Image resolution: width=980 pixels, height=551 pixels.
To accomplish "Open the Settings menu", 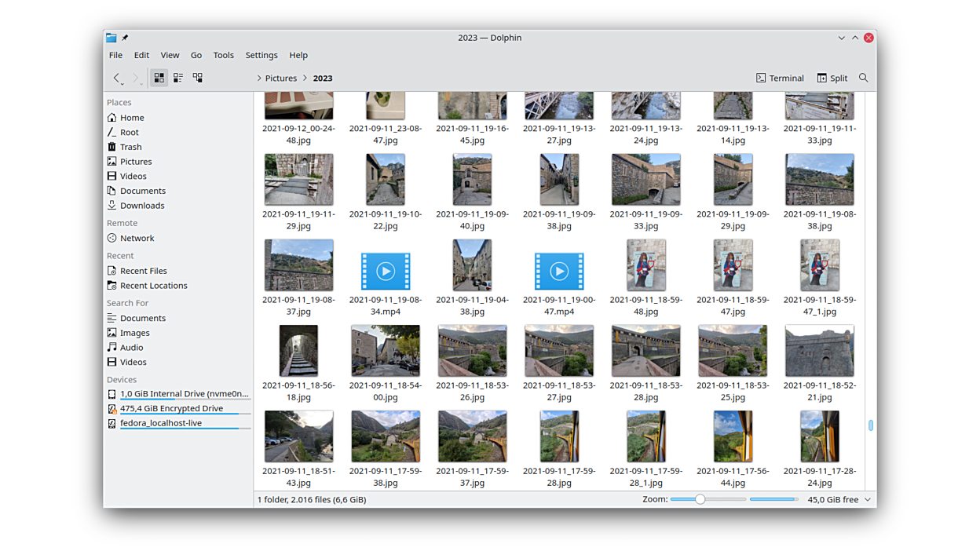I will pos(261,55).
